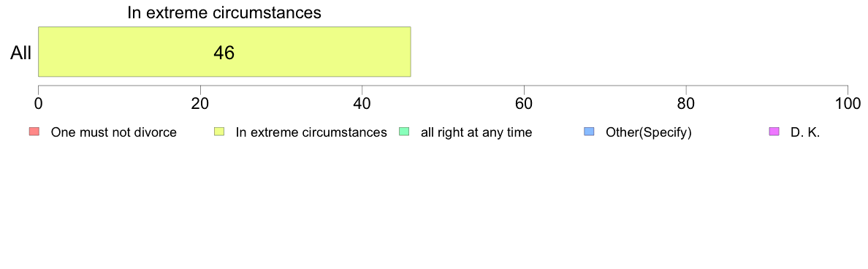Click the 20 tick label on the axis
Viewport: 868px width, 269px height.
pyautogui.click(x=200, y=104)
